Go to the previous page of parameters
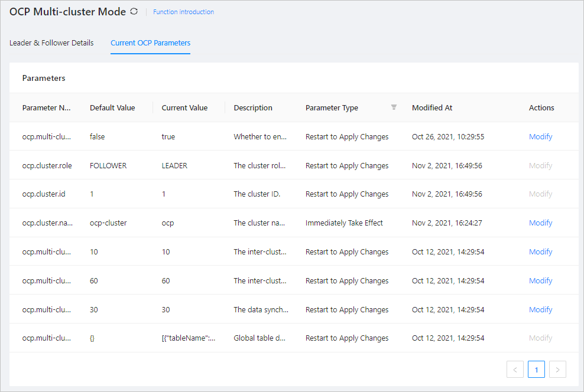 click(x=515, y=369)
